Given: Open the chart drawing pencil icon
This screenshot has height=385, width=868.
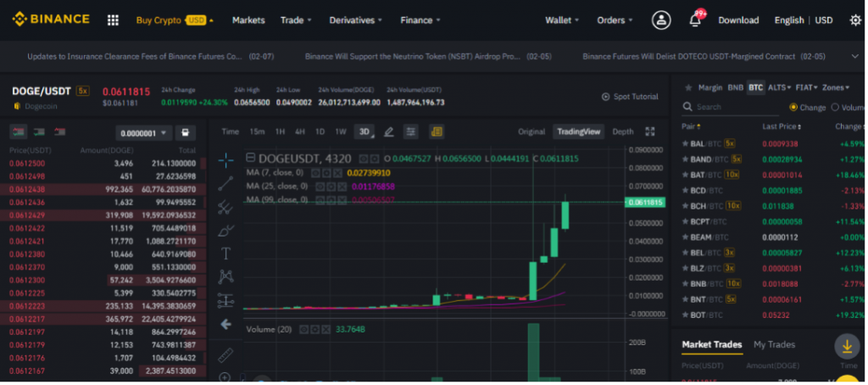Looking at the screenshot, I should 388,131.
